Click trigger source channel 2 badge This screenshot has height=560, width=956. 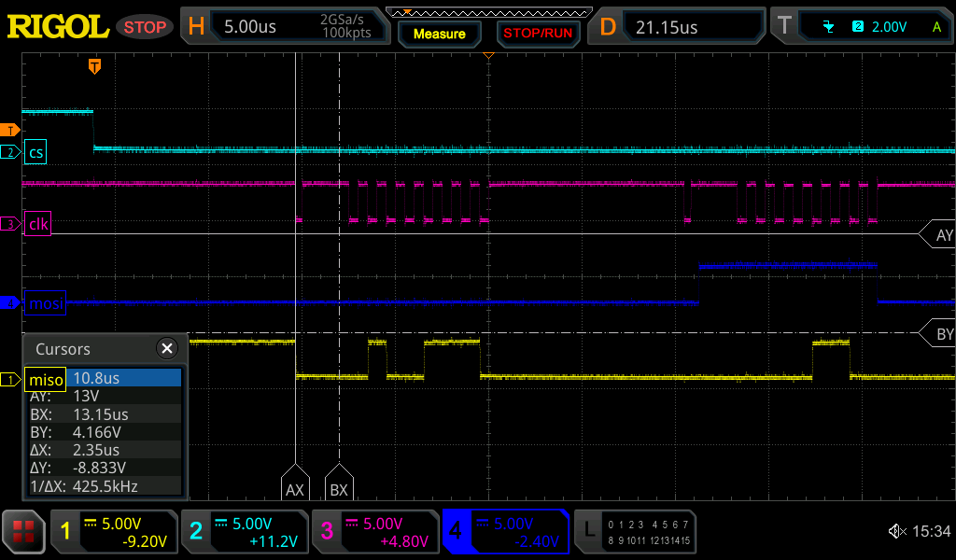[x=858, y=26]
